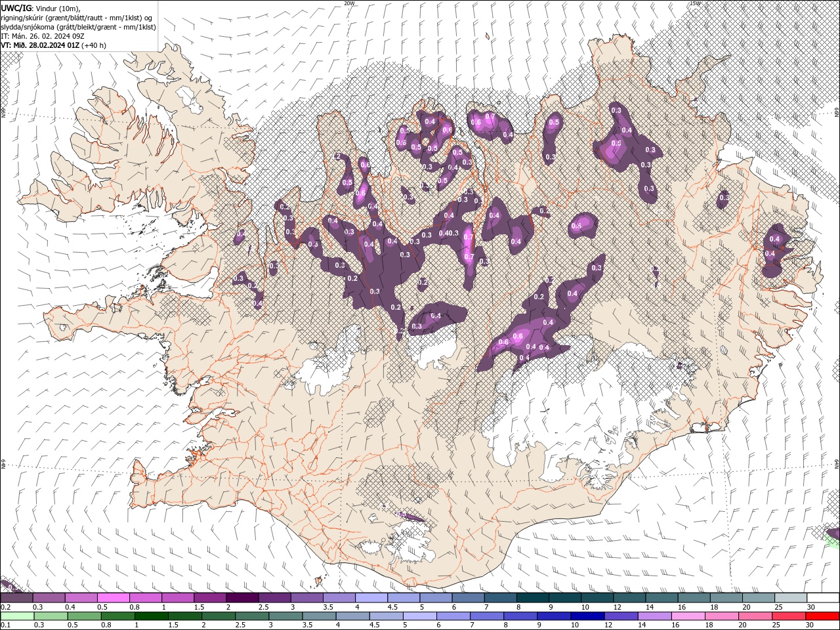
Task: Select the magenta-purple 1.5–2 swatch on the upper scale
Action: click(211, 598)
